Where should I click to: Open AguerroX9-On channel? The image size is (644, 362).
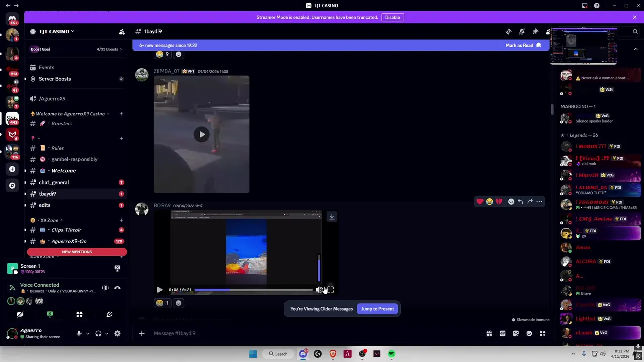[x=75, y=241]
